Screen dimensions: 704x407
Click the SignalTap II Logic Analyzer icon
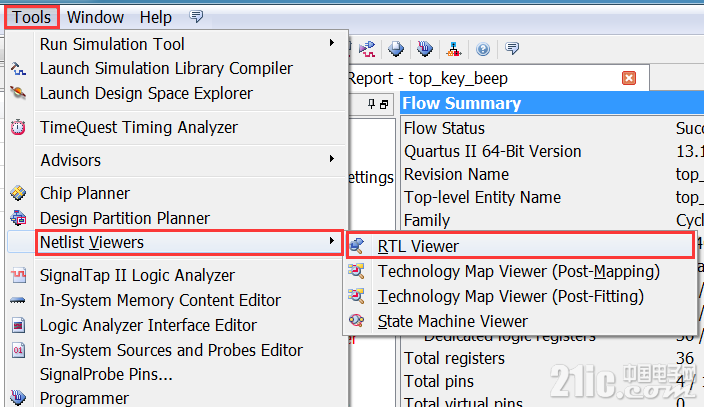(x=18, y=275)
